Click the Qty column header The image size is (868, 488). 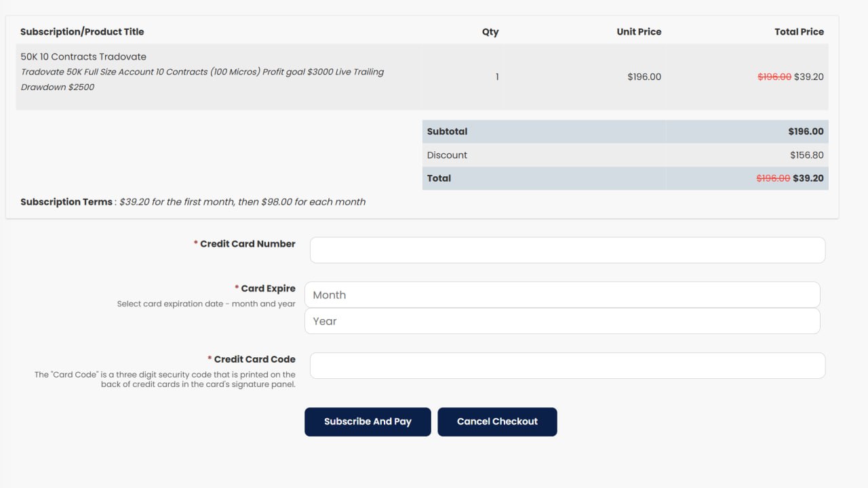point(490,31)
